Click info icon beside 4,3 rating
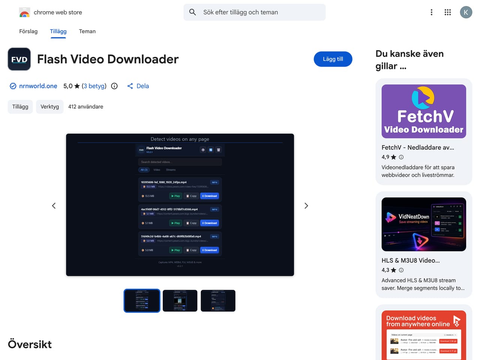Screen dimensions: 480x360 tap(401, 270)
